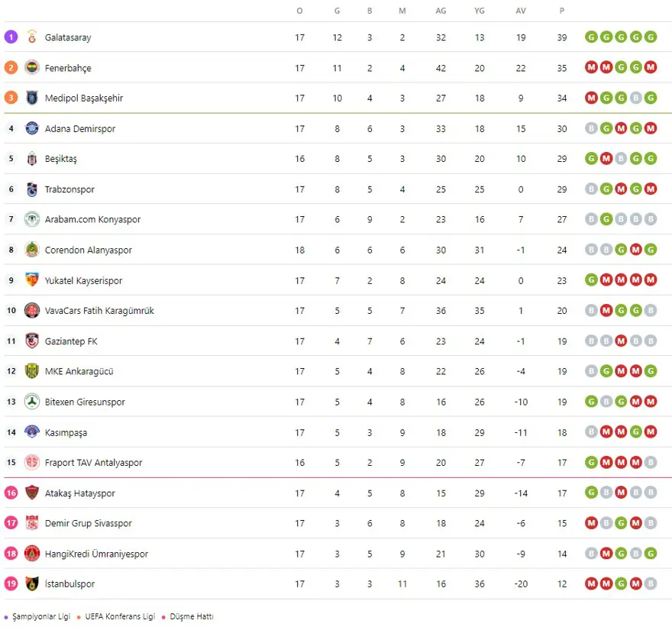Click the Gaziantep FK club logo

[32, 341]
